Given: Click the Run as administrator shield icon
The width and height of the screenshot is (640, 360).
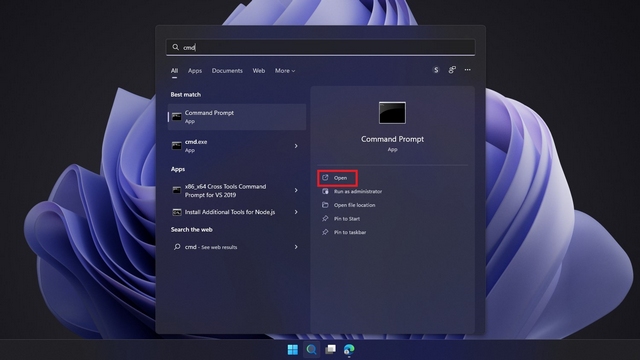Looking at the screenshot, I should (x=325, y=191).
